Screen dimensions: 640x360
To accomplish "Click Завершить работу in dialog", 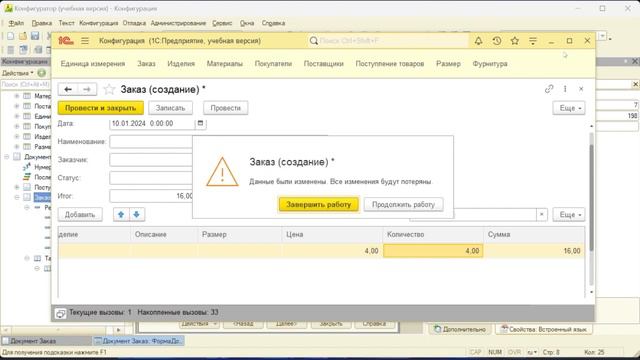I will (318, 204).
